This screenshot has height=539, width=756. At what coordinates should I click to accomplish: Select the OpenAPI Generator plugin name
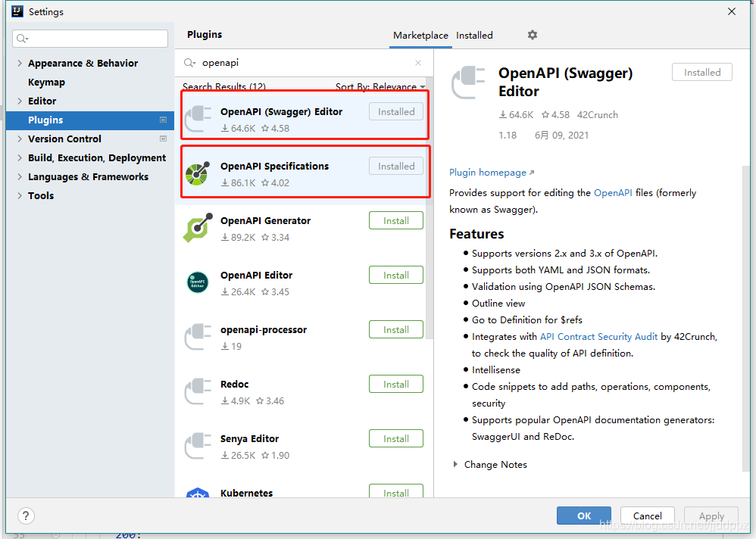265,220
